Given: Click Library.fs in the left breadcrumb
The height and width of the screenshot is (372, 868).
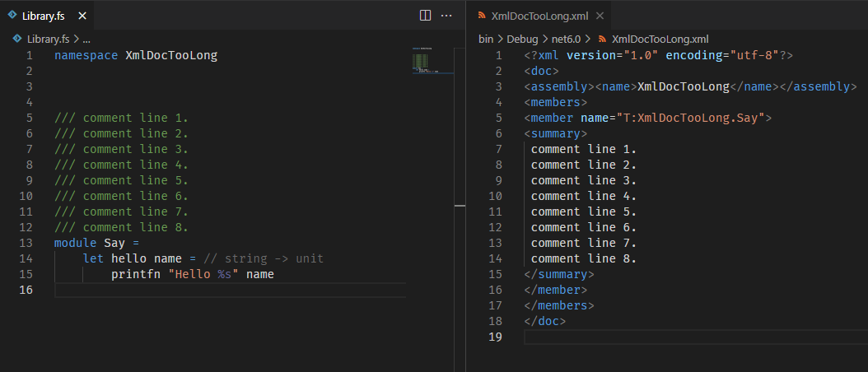Looking at the screenshot, I should click(48, 40).
